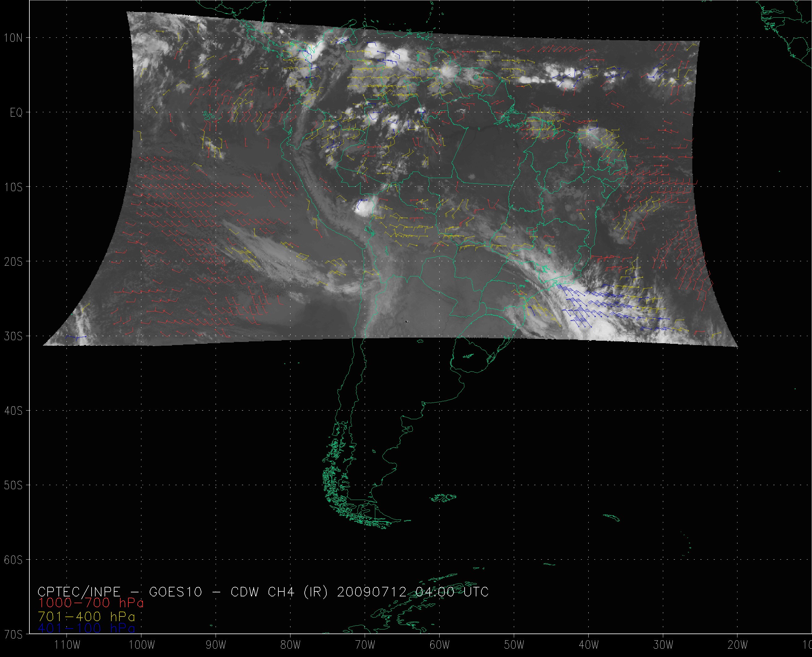The image size is (812, 657).
Task: Select the 70W longitude label
Action: tap(365, 645)
